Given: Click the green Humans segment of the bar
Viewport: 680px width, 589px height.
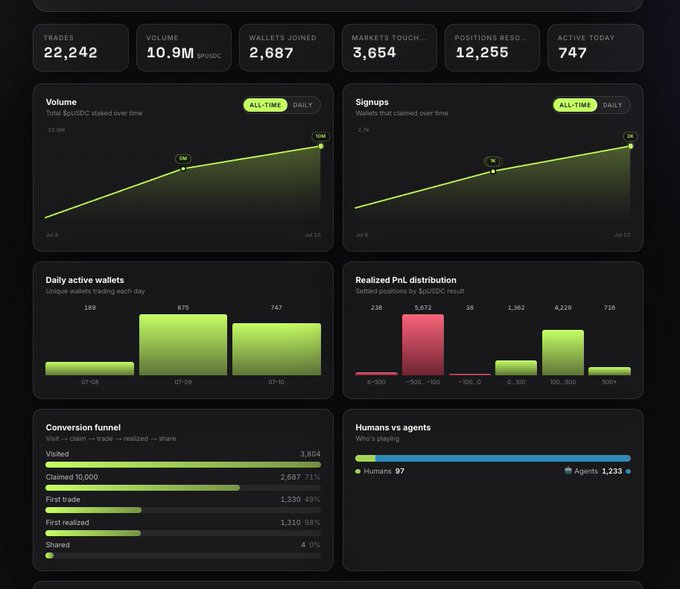Looking at the screenshot, I should (365, 458).
